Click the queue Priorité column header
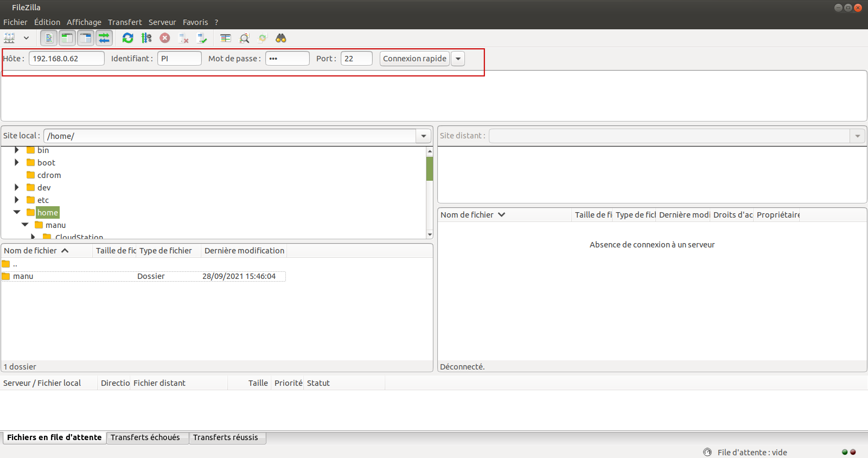Screen dimensions: 868x458 tap(288, 383)
